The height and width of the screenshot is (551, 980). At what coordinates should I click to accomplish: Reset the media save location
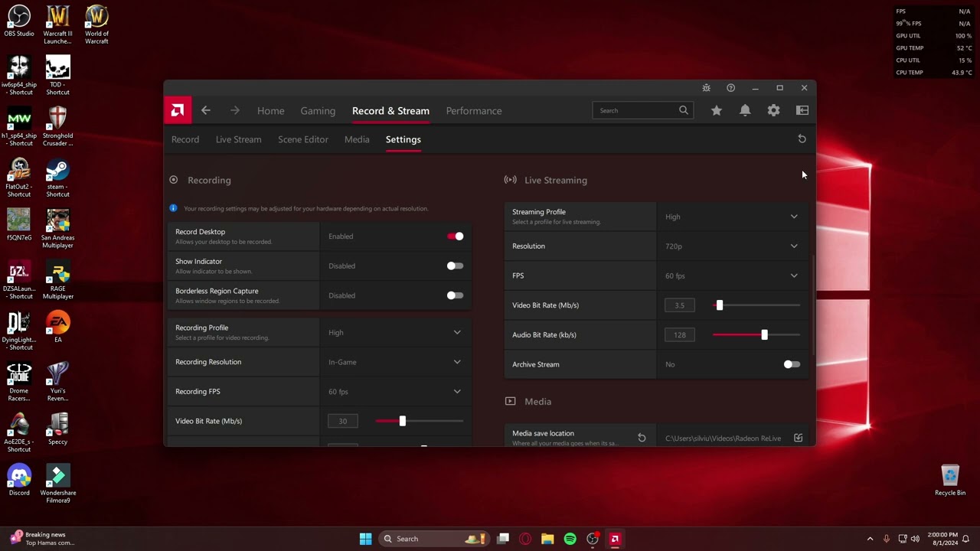642,439
